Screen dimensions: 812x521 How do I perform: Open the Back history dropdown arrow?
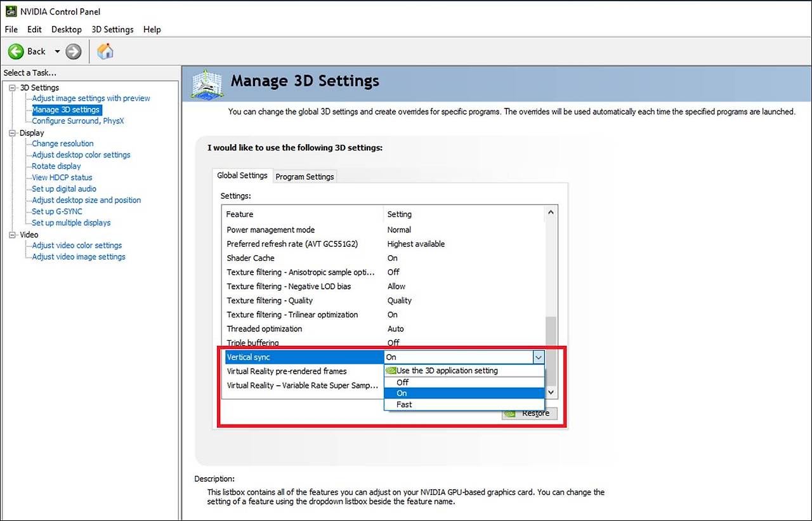point(57,51)
